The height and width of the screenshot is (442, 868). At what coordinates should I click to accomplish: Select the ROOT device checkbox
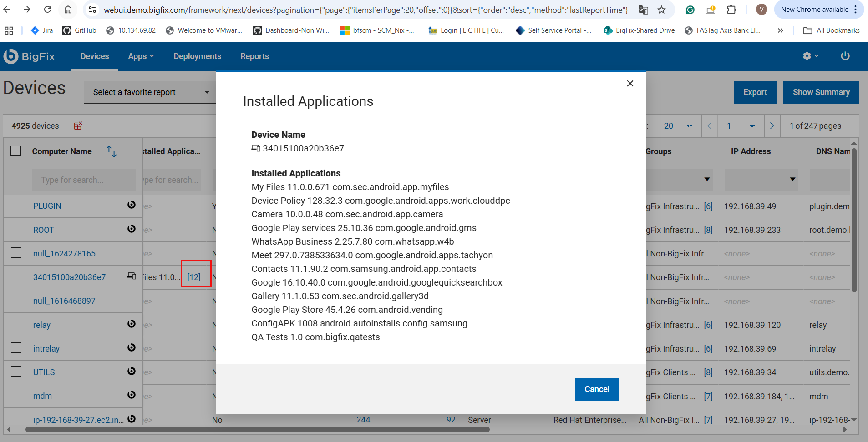coord(16,229)
